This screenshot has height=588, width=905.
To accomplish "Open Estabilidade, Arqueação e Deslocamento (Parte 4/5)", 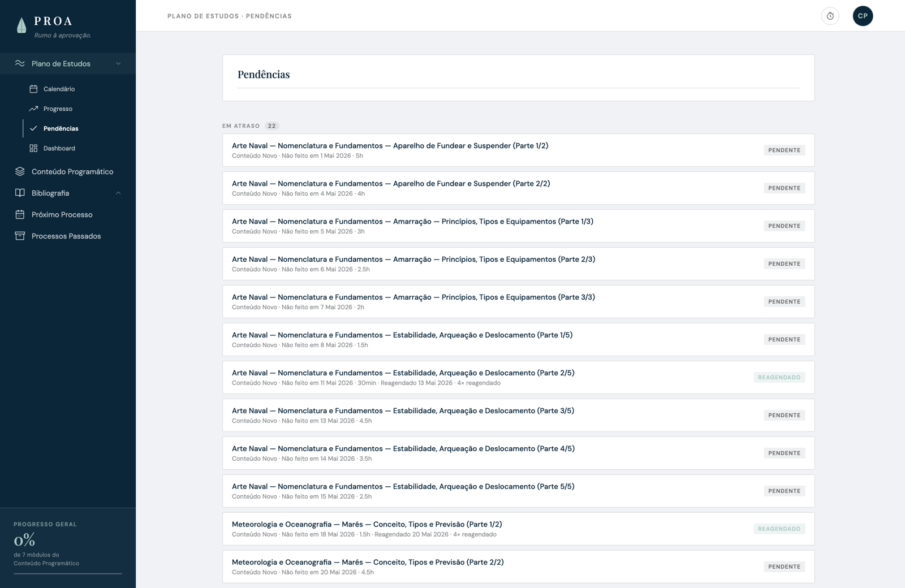I will (518, 453).
